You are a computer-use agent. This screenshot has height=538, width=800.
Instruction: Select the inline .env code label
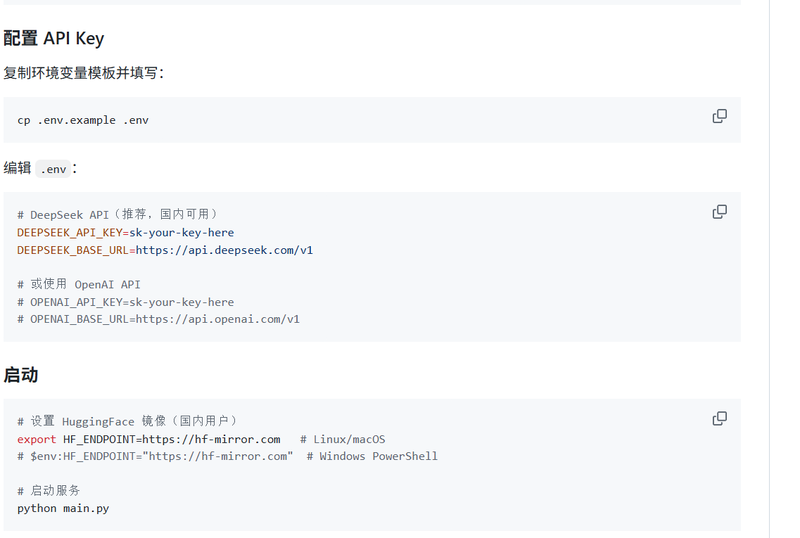coord(53,169)
